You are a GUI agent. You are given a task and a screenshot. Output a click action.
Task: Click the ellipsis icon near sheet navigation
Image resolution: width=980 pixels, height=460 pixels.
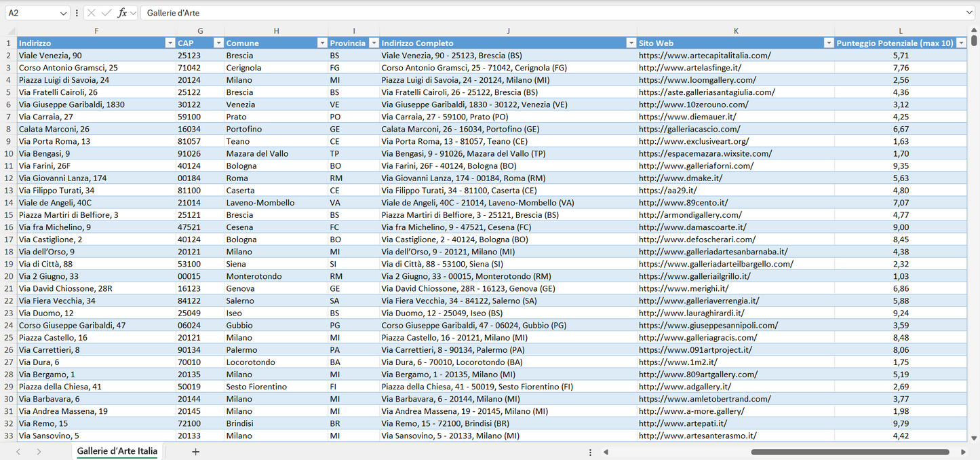pyautogui.click(x=590, y=451)
